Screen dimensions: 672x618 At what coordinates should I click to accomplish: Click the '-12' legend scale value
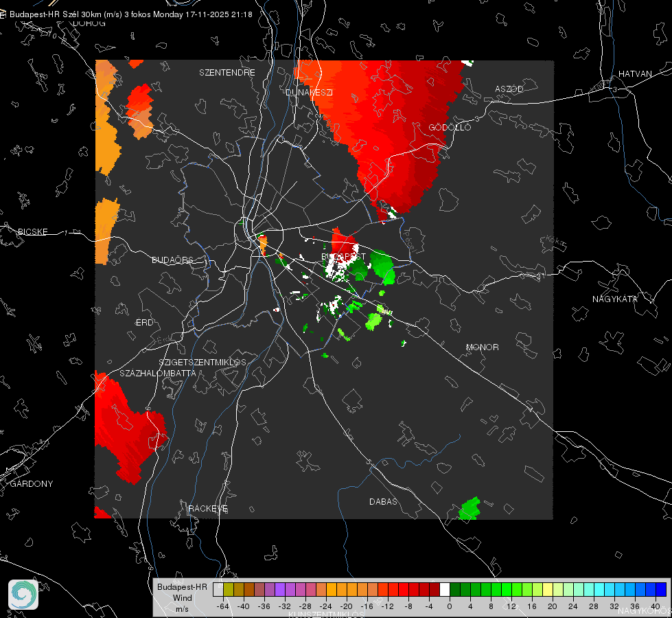(x=387, y=606)
